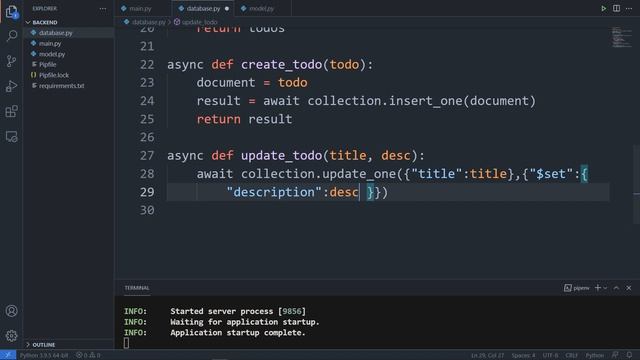
Task: Open Explorer views and more actions menu
Action: point(103,9)
